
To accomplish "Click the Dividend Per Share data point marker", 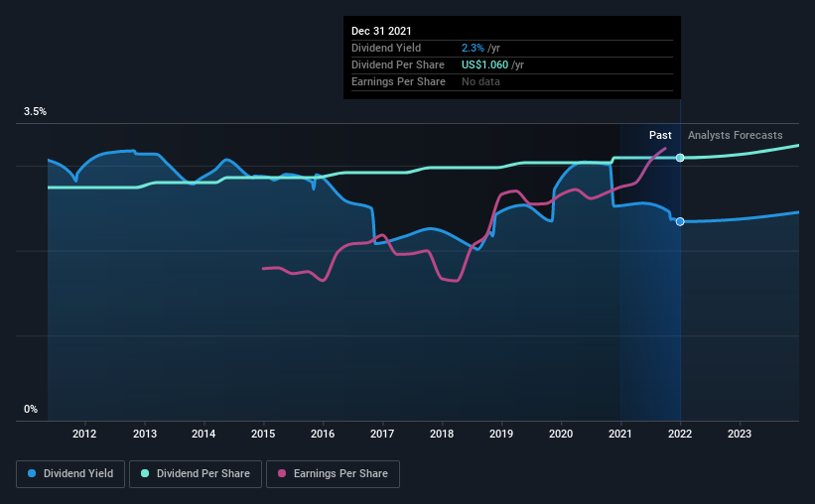I will (680, 158).
